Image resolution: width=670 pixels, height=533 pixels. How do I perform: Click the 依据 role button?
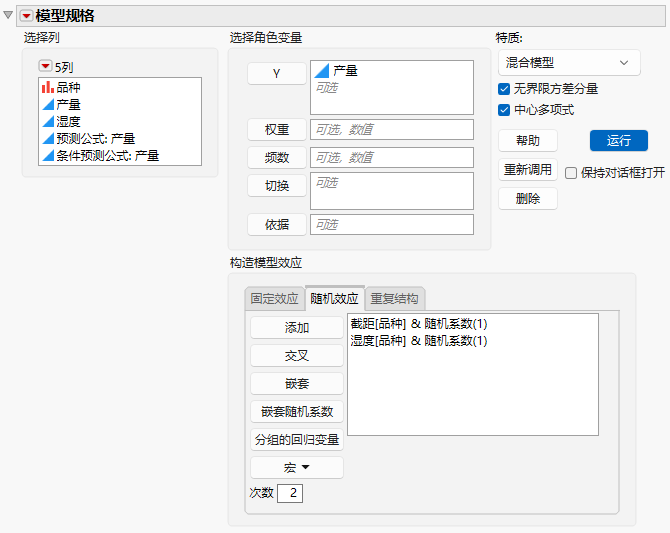[276, 224]
